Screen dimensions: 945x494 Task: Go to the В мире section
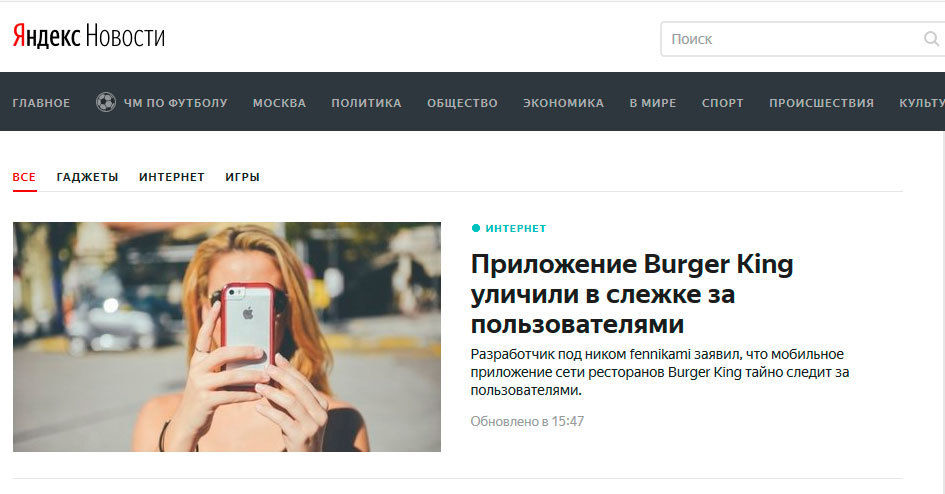(653, 103)
